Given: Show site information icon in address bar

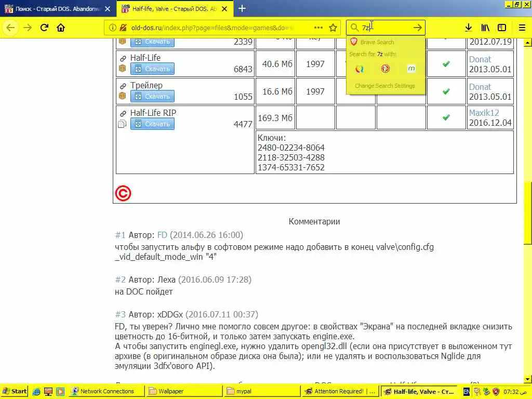Looking at the screenshot, I should 113,28.
